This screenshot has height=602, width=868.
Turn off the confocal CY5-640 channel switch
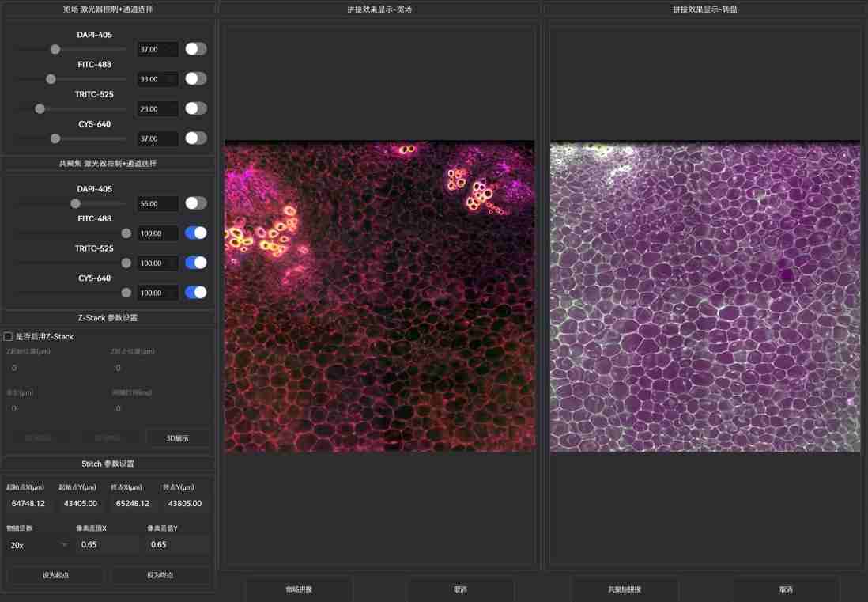(x=195, y=293)
